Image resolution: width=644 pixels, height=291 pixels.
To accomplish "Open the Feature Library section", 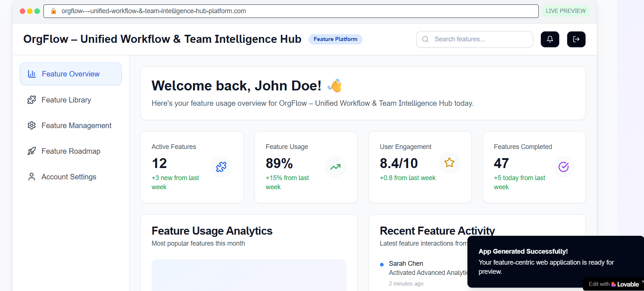I will click(x=71, y=100).
